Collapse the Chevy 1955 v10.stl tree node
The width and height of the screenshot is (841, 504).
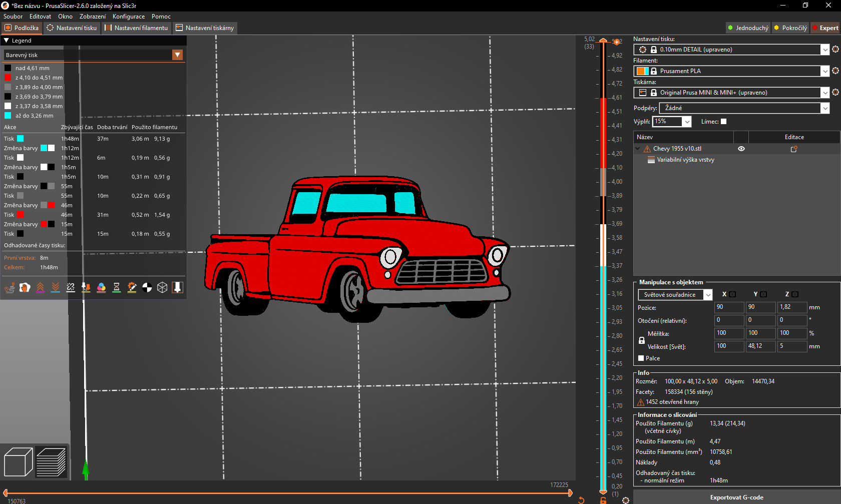pos(638,149)
